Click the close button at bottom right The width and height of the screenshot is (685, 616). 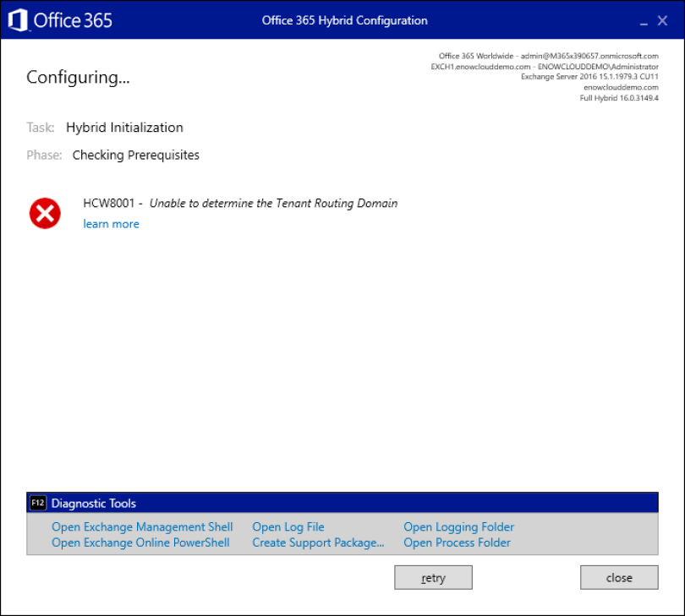(x=619, y=578)
